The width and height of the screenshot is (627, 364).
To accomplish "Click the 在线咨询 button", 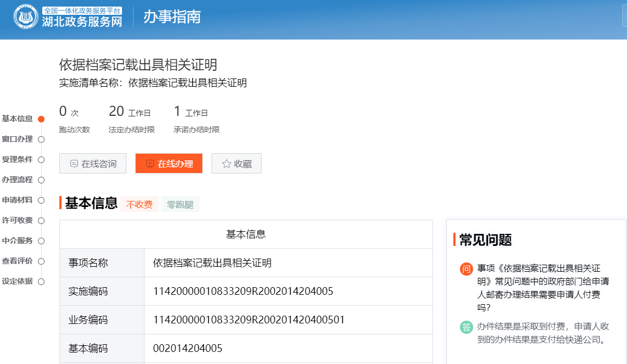I will click(x=93, y=164).
